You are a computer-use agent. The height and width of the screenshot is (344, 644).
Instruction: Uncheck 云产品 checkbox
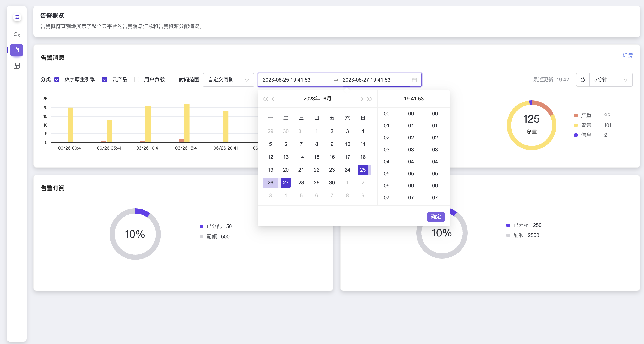[105, 80]
